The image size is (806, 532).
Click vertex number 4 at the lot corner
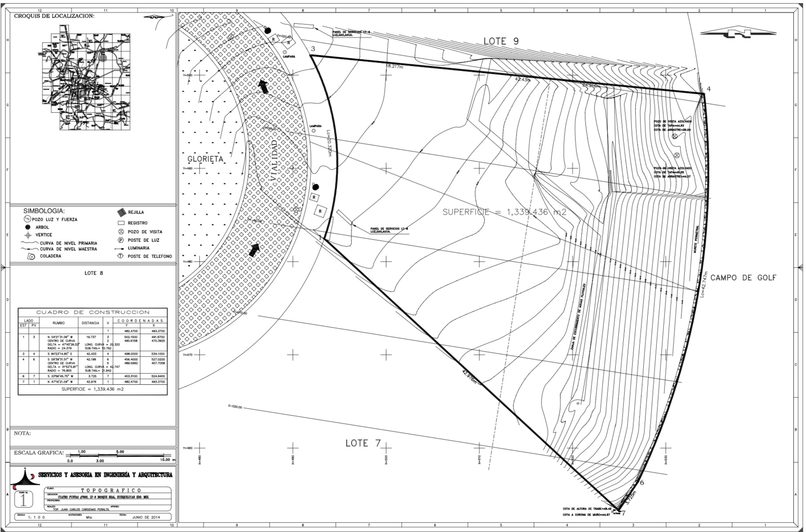[708, 89]
